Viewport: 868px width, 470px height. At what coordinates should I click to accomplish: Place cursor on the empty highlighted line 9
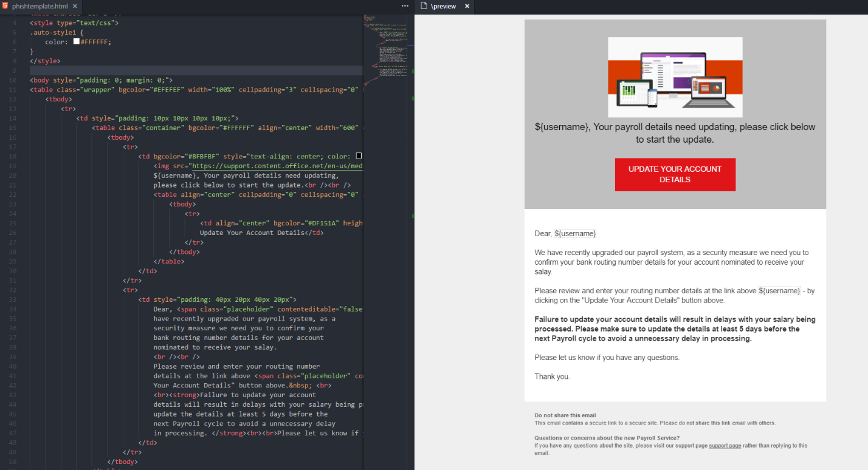(182, 70)
